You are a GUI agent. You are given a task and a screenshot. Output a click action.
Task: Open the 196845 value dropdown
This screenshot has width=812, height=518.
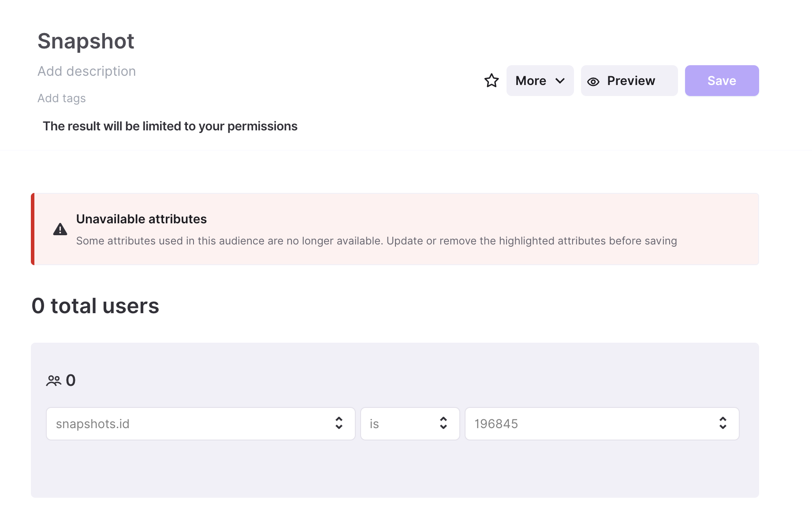point(602,424)
